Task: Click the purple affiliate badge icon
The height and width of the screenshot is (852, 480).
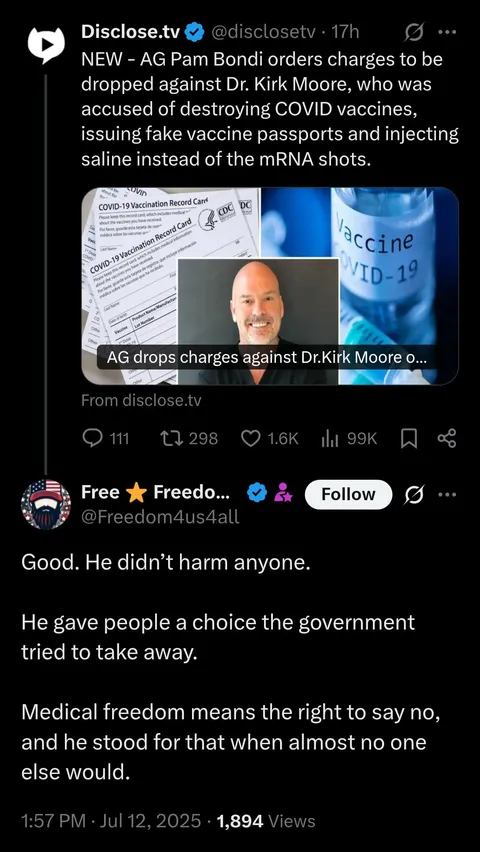Action: (x=283, y=493)
